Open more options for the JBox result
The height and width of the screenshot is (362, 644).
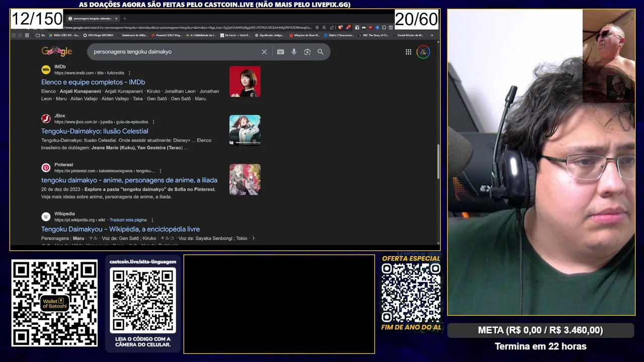pos(153,122)
